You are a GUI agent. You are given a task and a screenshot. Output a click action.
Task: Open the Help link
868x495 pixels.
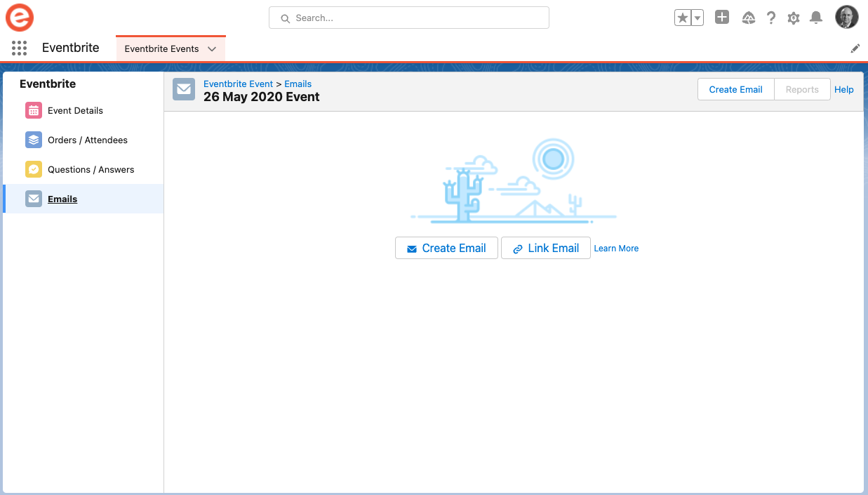[x=844, y=89]
